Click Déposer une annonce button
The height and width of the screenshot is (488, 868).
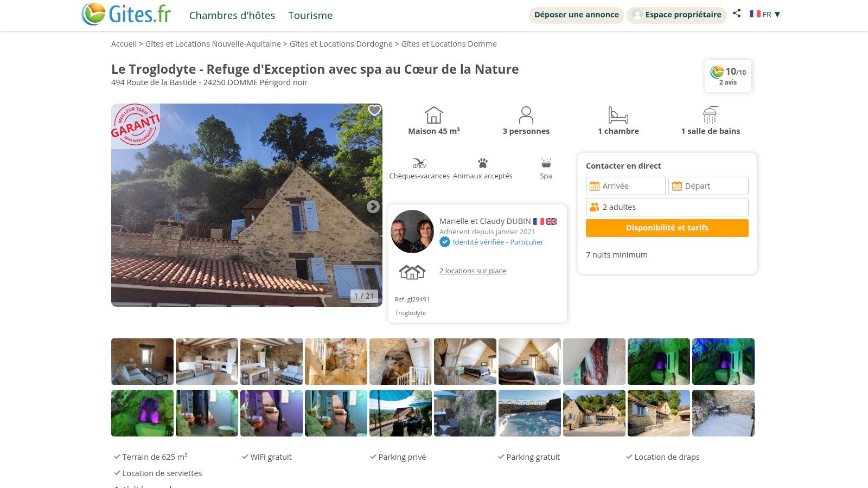pyautogui.click(x=577, y=15)
